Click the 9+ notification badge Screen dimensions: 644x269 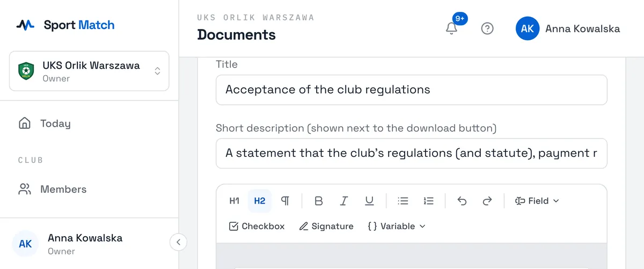460,18
